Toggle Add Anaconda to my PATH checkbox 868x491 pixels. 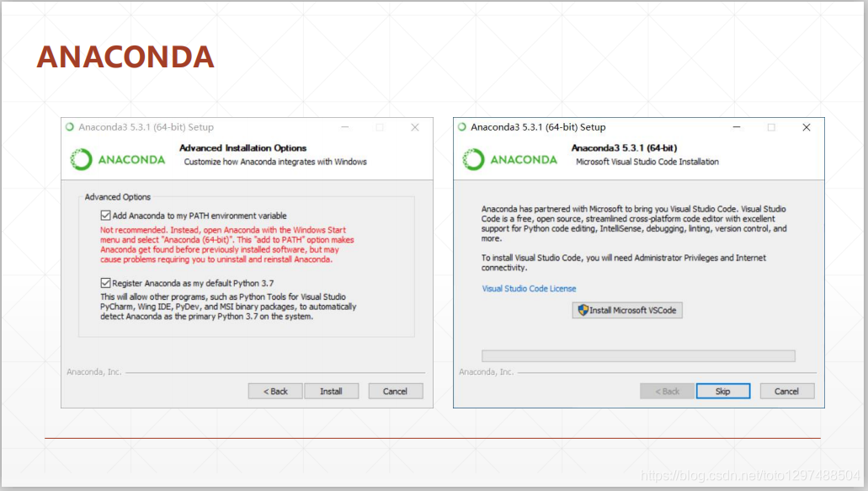(x=105, y=216)
